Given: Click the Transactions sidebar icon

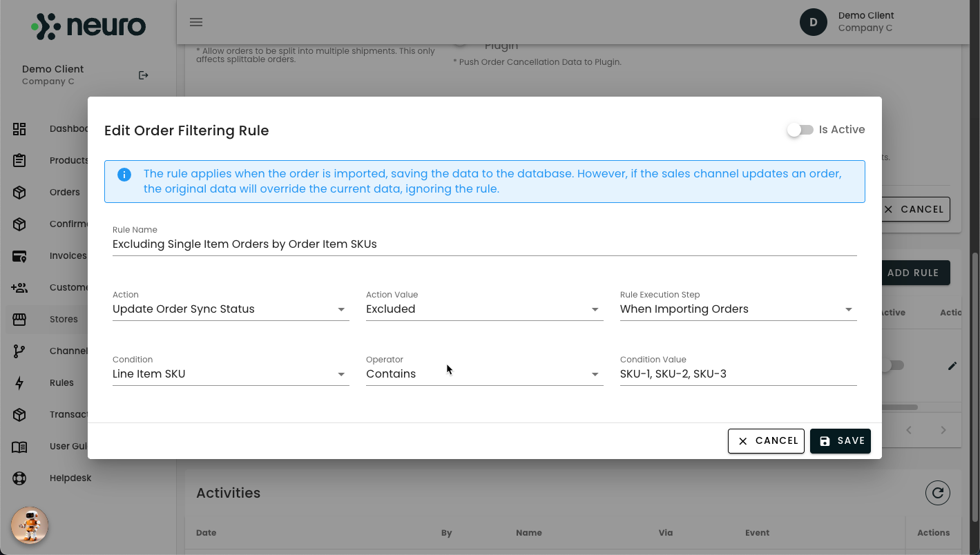Looking at the screenshot, I should point(19,414).
